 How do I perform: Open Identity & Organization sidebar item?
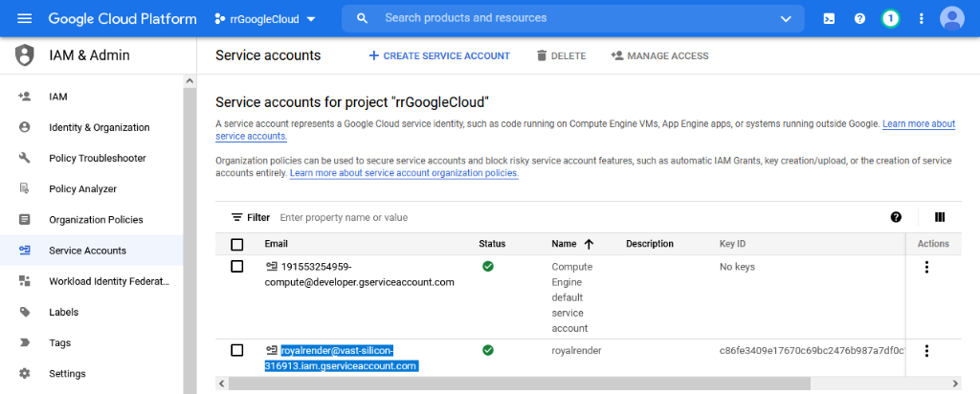pos(91,127)
